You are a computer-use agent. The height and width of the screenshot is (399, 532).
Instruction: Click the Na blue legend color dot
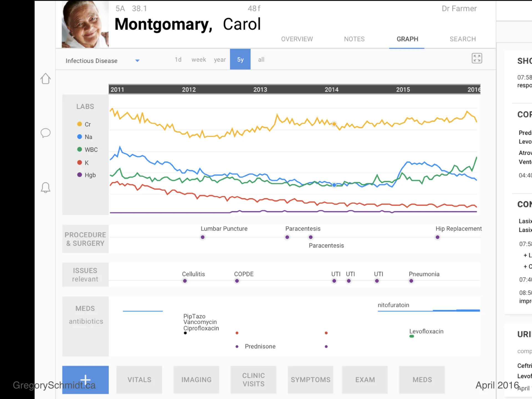pos(80,137)
